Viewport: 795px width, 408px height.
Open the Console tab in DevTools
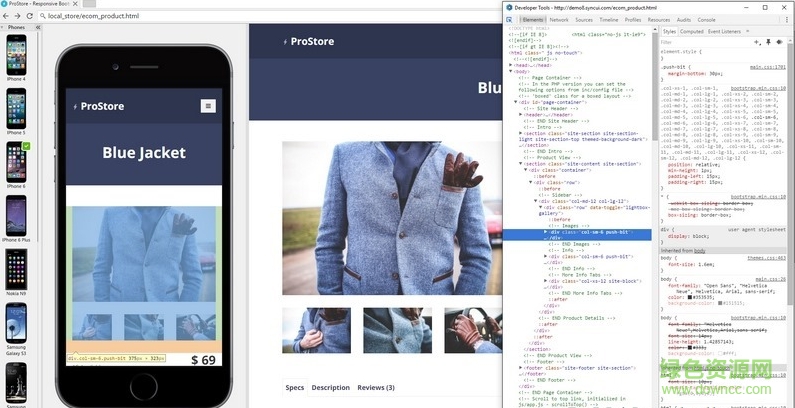[706, 20]
